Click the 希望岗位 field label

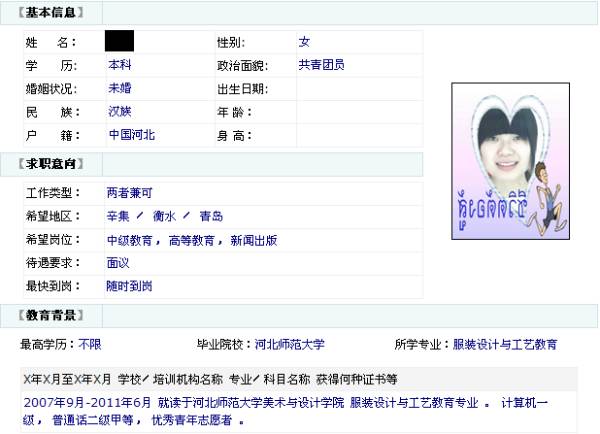[53, 240]
